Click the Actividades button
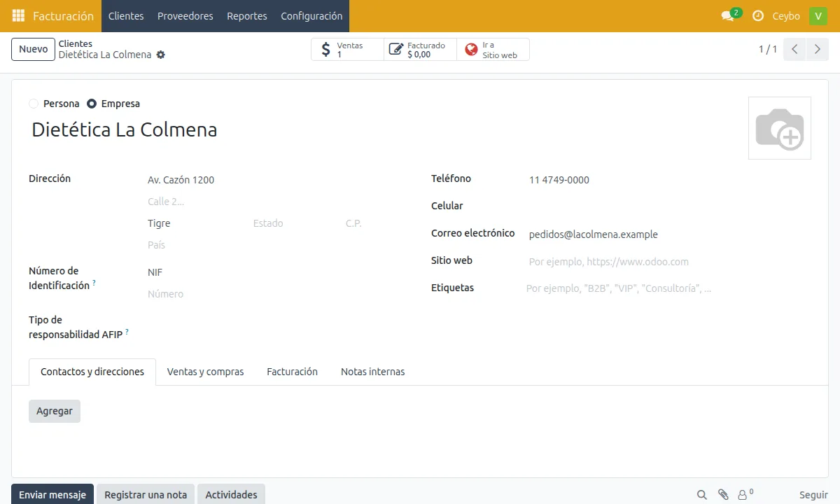 pos(231,494)
